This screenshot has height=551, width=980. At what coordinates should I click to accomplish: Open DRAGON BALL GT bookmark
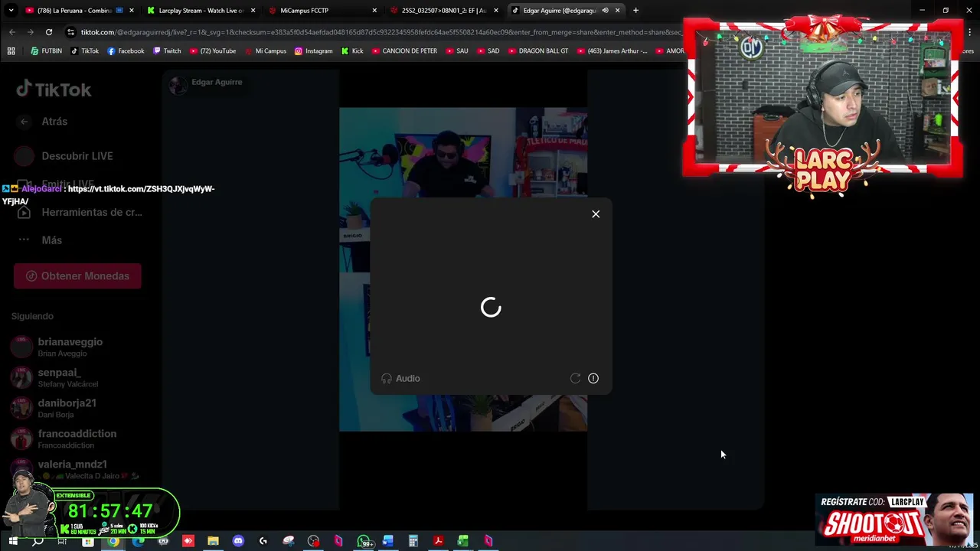(x=538, y=51)
